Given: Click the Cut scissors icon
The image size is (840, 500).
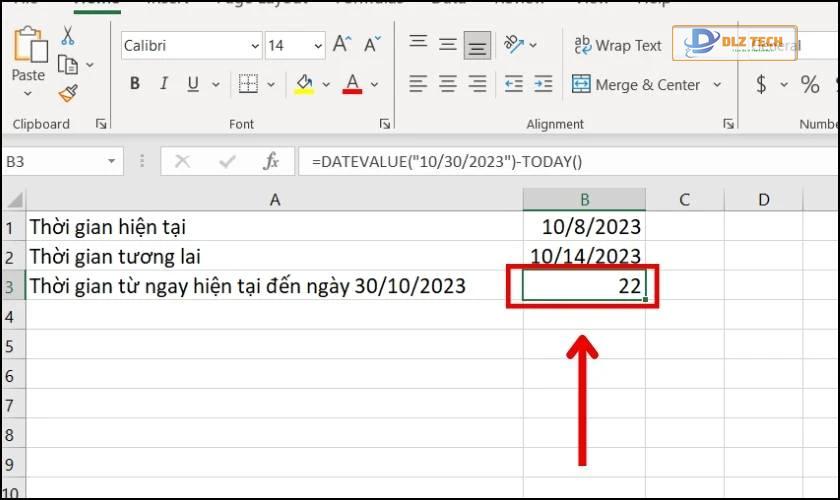Looking at the screenshot, I should [68, 36].
